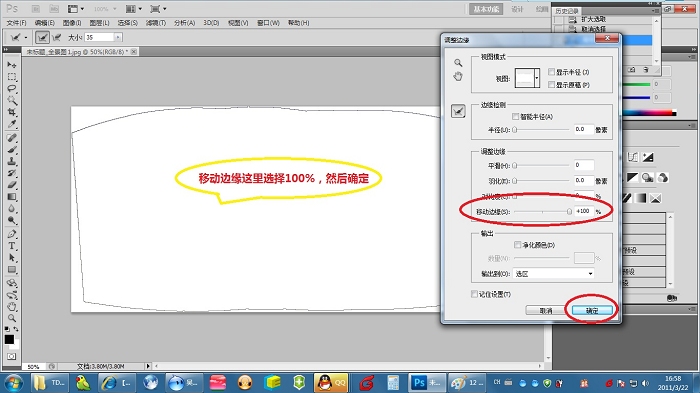700x393 pixels.
Task: Enable 显示半径 (J) checkbox
Action: [552, 72]
